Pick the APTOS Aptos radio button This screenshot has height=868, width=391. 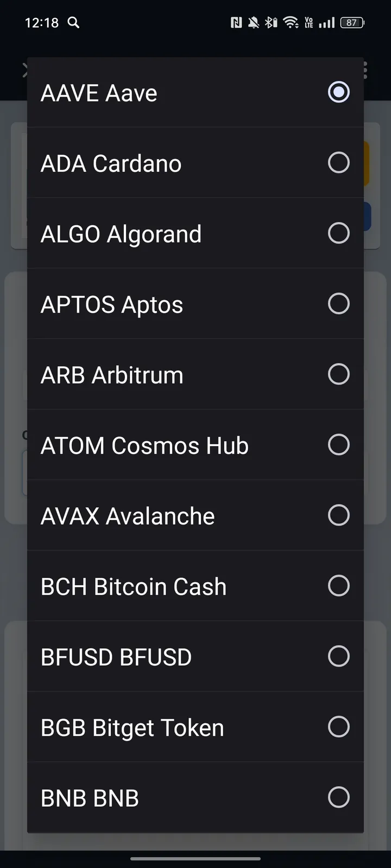pos(338,304)
